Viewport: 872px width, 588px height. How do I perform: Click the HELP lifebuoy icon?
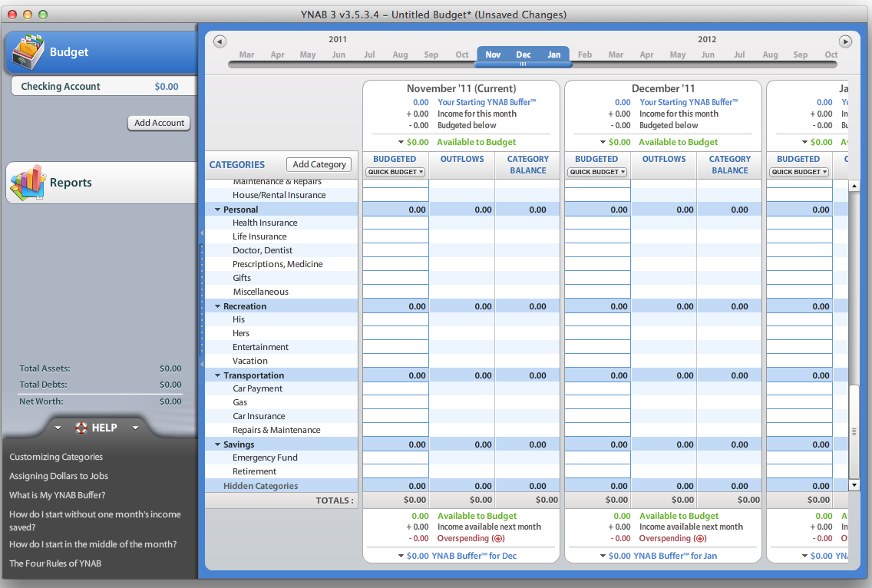[81, 428]
